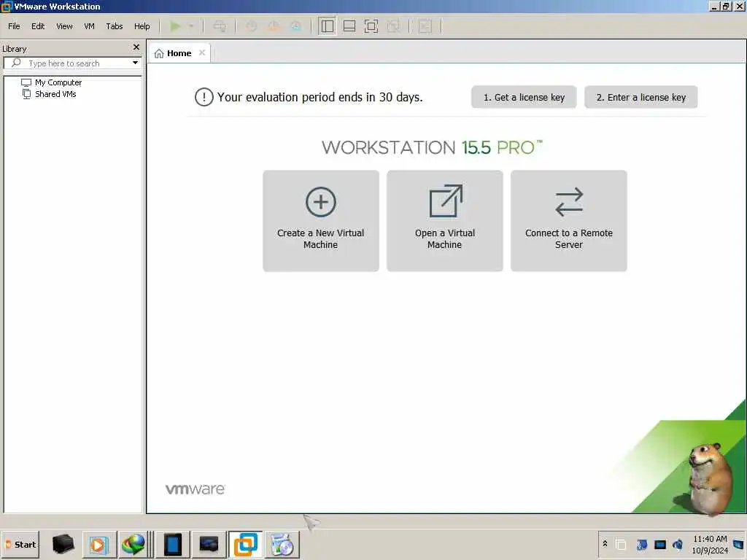Viewport: 747px width, 560px height.
Task: Click the library search input field
Action: pyautogui.click(x=72, y=63)
